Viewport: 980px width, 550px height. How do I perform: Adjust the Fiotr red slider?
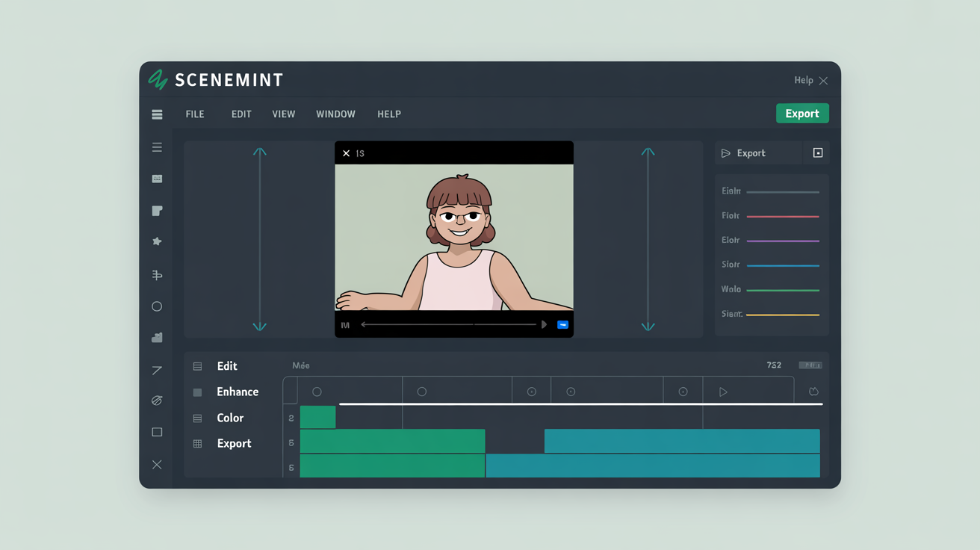[x=783, y=217]
